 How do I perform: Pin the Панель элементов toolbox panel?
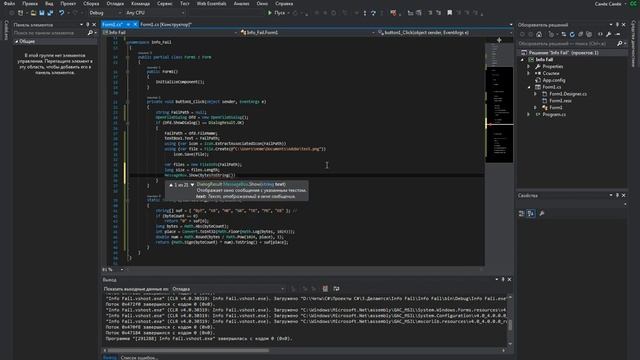tap(87, 25)
